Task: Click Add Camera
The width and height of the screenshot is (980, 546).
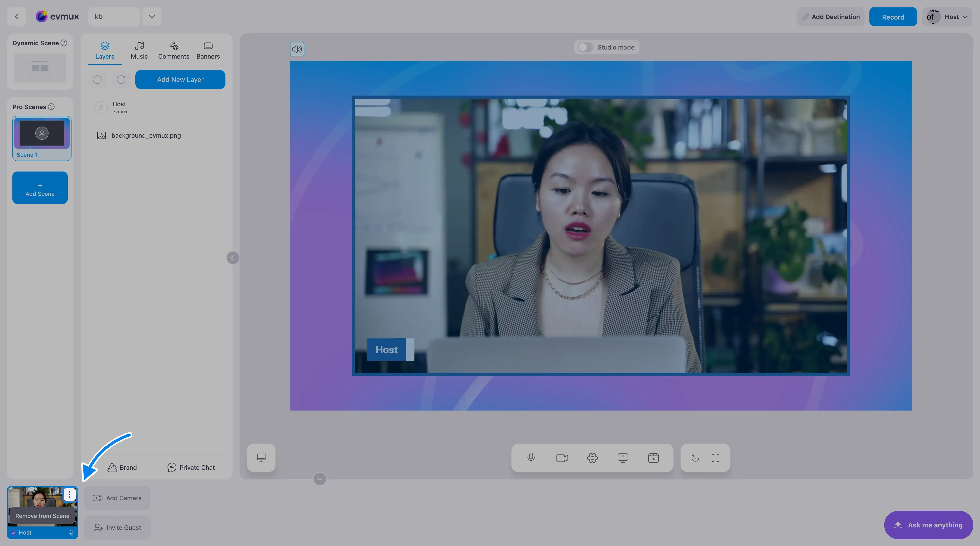Action: (117, 498)
